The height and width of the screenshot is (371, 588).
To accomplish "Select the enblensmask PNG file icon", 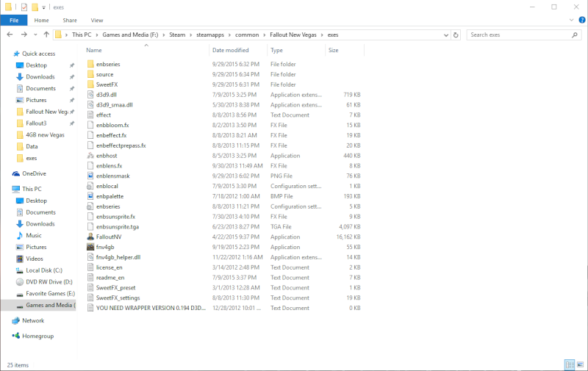I will [90, 176].
